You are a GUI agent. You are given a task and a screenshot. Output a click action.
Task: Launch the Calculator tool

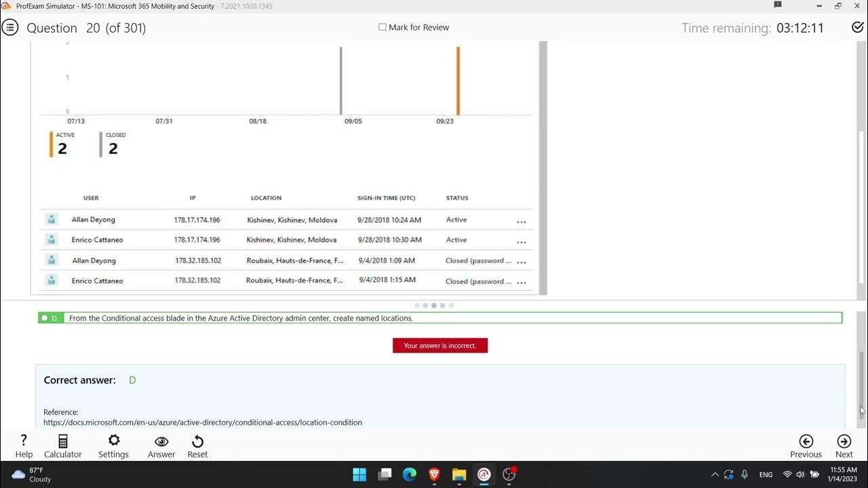coord(63,447)
